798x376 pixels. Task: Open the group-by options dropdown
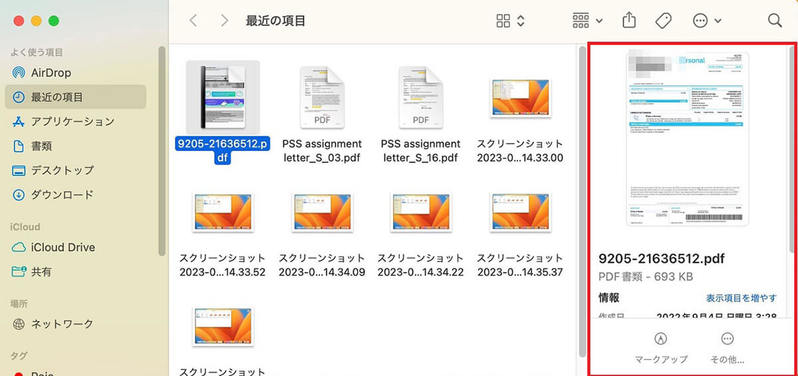[x=588, y=21]
